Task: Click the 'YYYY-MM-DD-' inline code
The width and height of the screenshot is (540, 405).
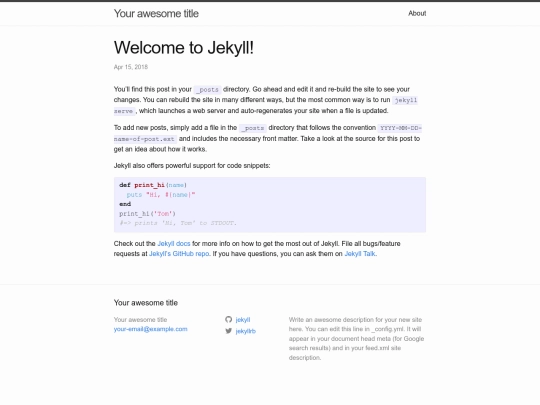Action: click(400, 128)
